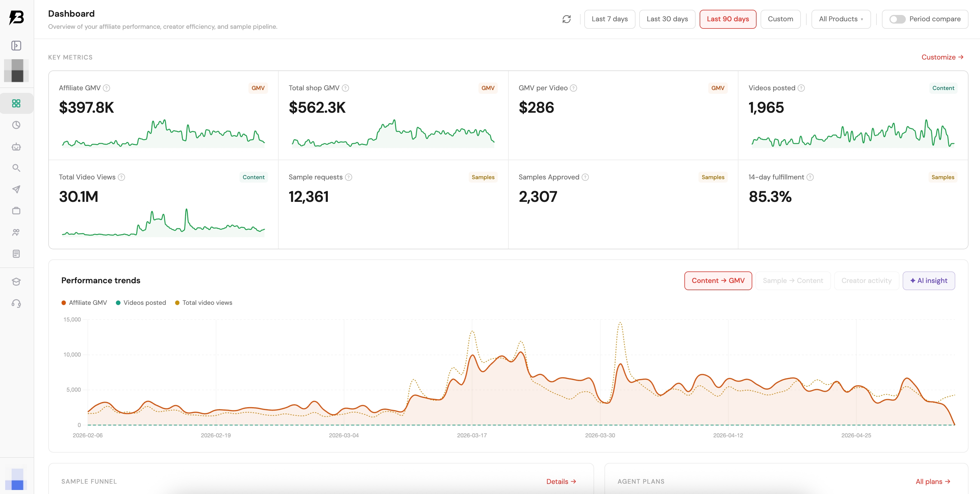Click the 12,361 Sample requests value
This screenshot has height=494, width=980.
(309, 197)
